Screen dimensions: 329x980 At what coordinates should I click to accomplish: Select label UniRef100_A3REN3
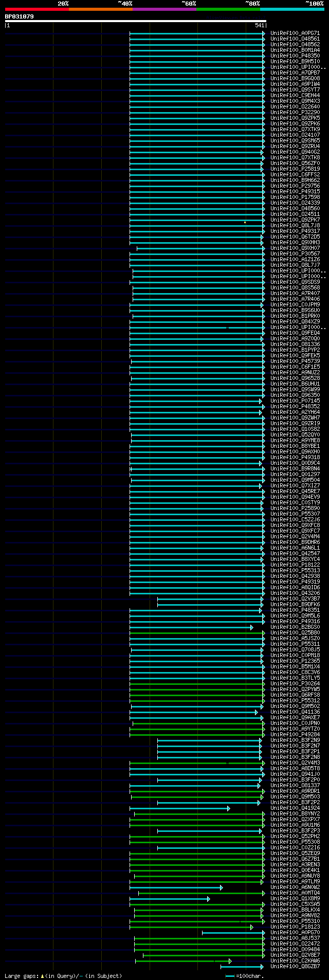[x=295, y=865]
